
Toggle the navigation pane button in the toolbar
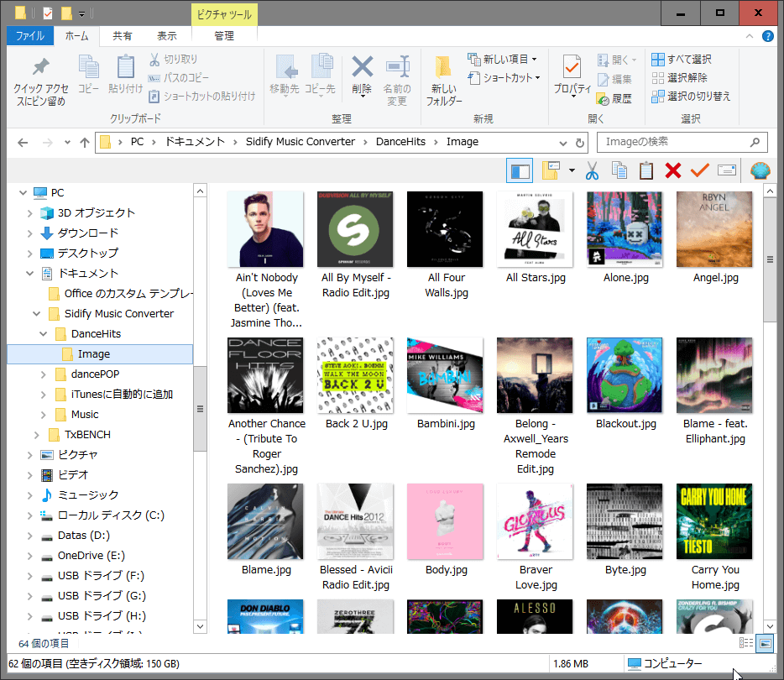(x=520, y=171)
